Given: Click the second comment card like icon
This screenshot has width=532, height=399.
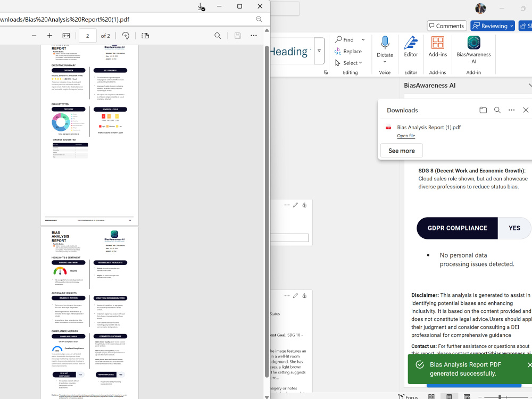Looking at the screenshot, I should [x=304, y=295].
